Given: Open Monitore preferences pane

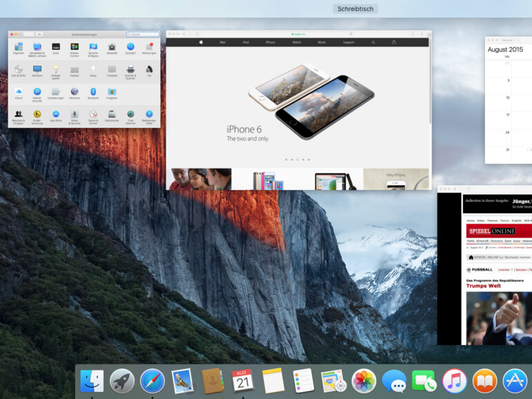Looking at the screenshot, I should 37,71.
